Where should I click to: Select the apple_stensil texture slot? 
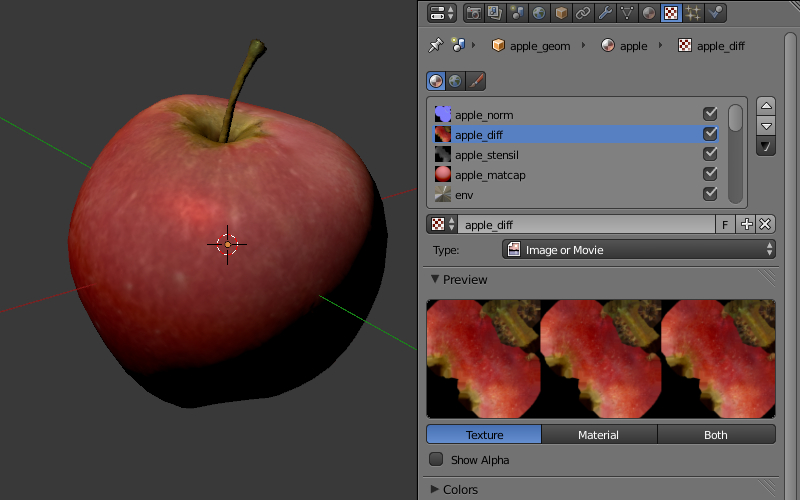tap(576, 154)
